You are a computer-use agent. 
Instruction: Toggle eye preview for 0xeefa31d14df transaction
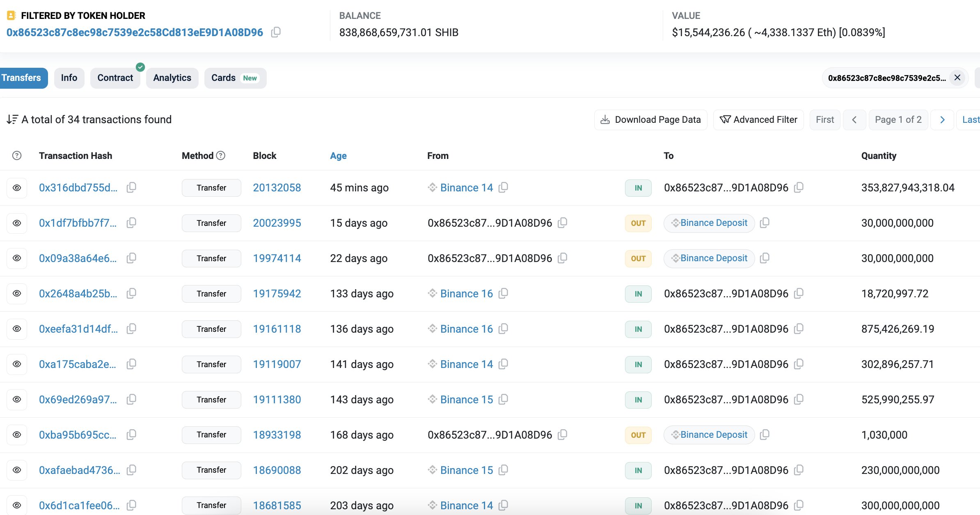pos(17,329)
